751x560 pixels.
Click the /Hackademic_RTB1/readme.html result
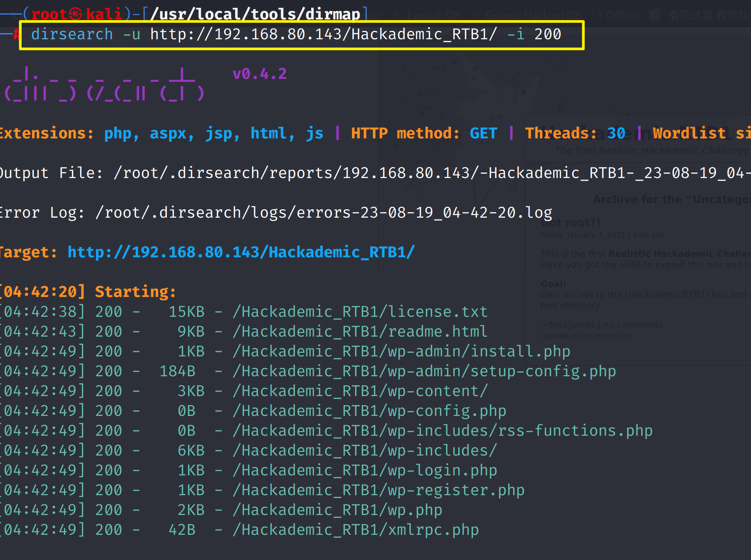click(x=360, y=332)
